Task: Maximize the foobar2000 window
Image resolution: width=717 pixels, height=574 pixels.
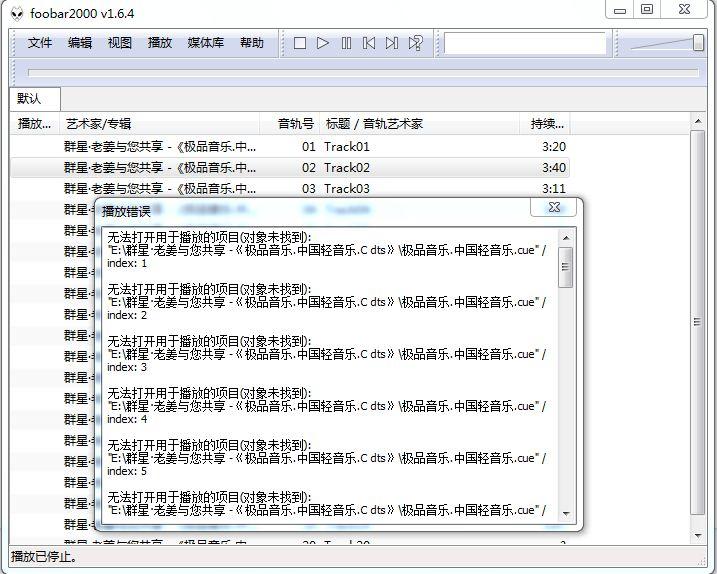Action: [647, 10]
